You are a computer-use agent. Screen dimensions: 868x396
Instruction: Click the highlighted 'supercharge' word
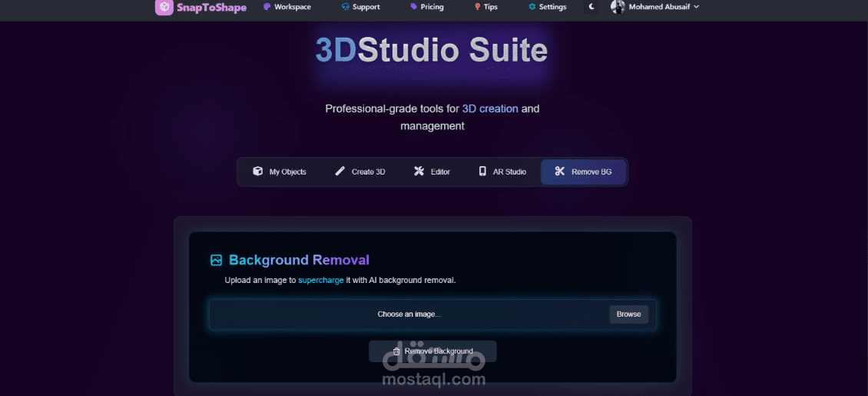point(321,280)
